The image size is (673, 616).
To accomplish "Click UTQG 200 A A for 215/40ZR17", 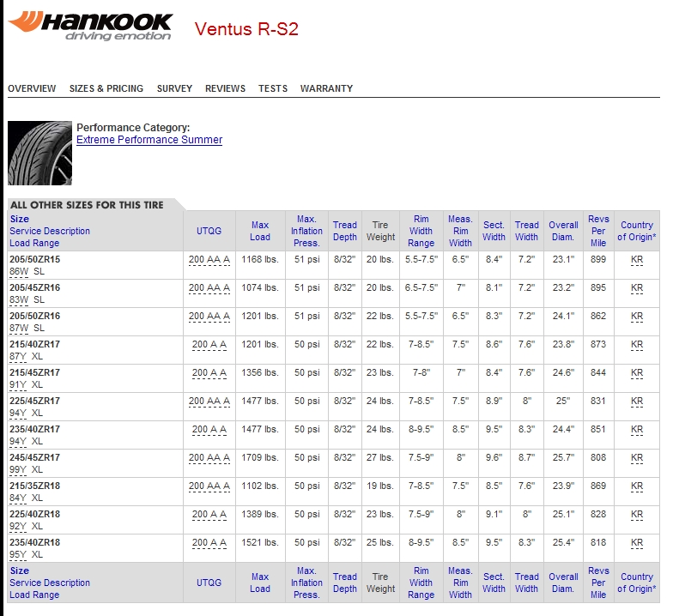I will [209, 345].
